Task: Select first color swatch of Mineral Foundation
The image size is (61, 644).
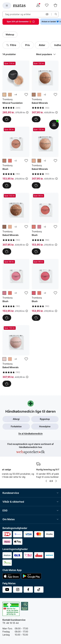Action: 4,94
